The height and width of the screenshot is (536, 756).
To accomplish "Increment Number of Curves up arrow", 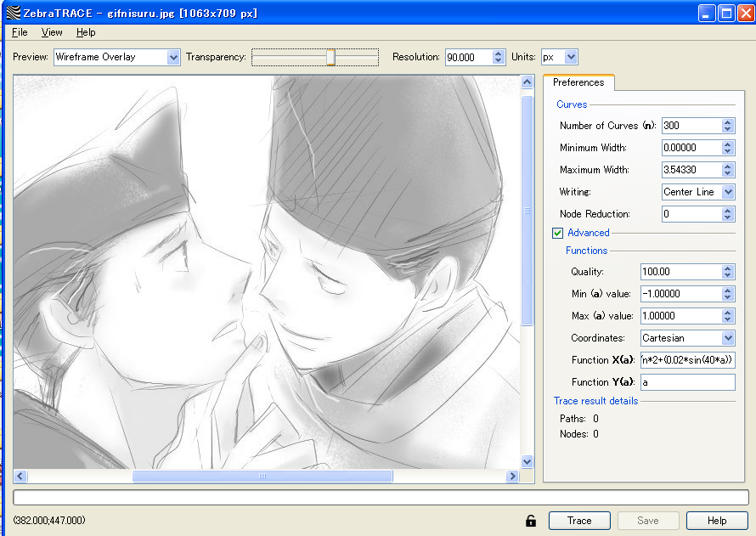I will [728, 122].
